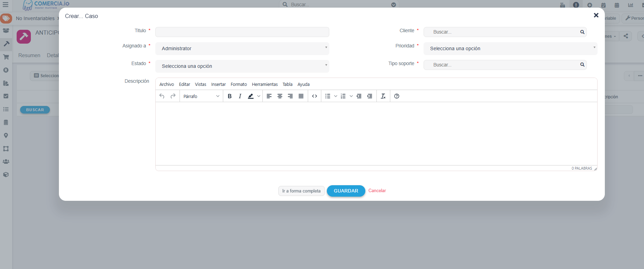Expand highlight color options arrow
The width and height of the screenshot is (644, 269).
point(259,96)
